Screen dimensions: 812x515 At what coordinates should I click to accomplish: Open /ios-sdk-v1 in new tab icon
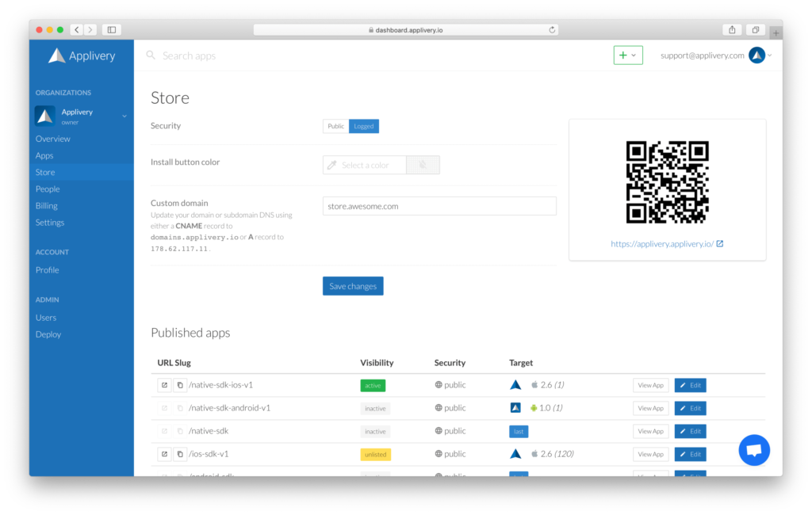point(164,454)
